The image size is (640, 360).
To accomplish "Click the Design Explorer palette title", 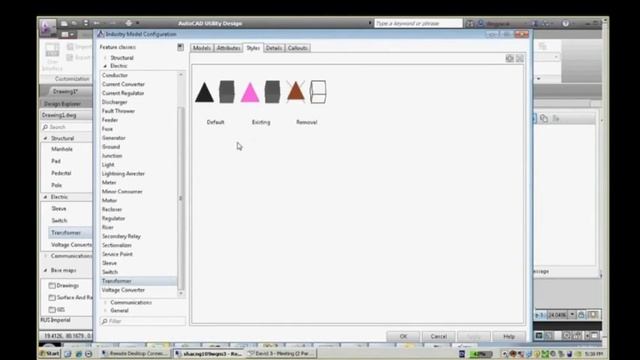I will click(62, 104).
